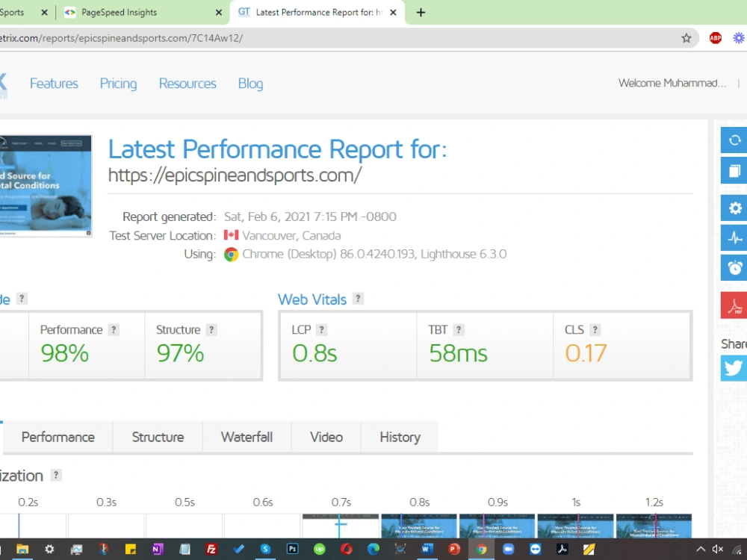Click the monitor pulse icon in sidebar
The width and height of the screenshot is (747, 560).
point(734,237)
